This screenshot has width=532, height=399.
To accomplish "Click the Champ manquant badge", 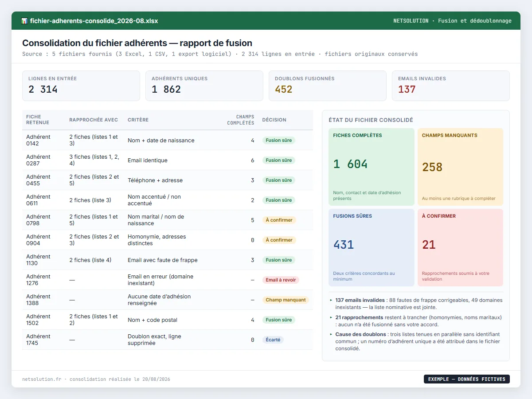I will (x=286, y=300).
